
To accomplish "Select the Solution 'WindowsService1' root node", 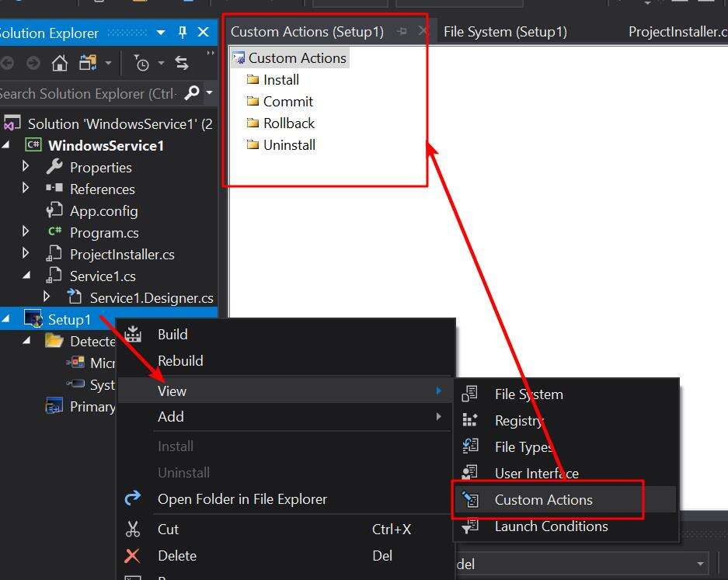I will pos(109,123).
